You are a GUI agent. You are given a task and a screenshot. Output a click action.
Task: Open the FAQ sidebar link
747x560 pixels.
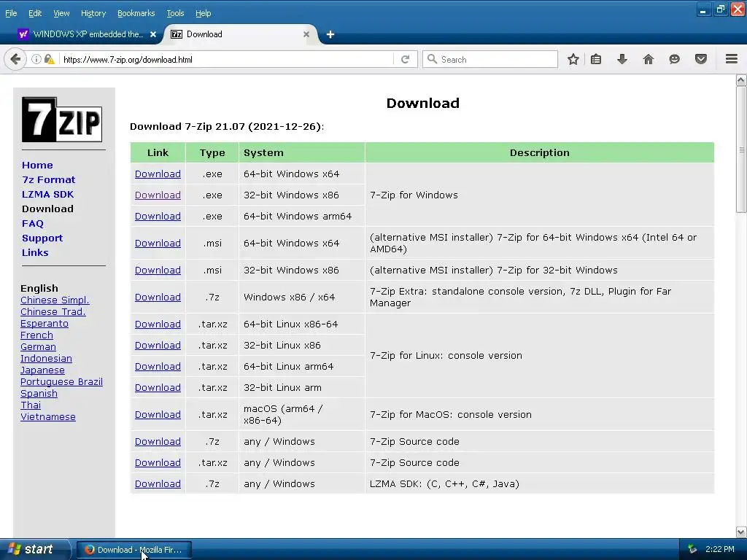pos(32,224)
